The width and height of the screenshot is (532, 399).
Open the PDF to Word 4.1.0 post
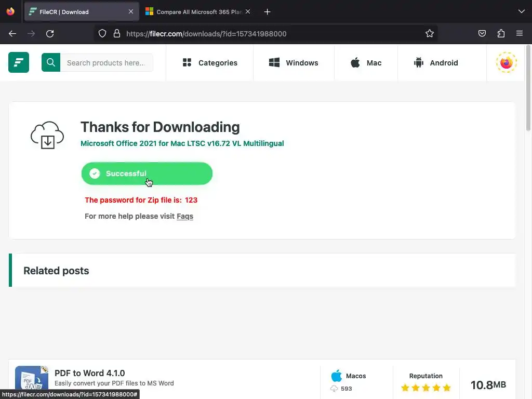(89, 373)
